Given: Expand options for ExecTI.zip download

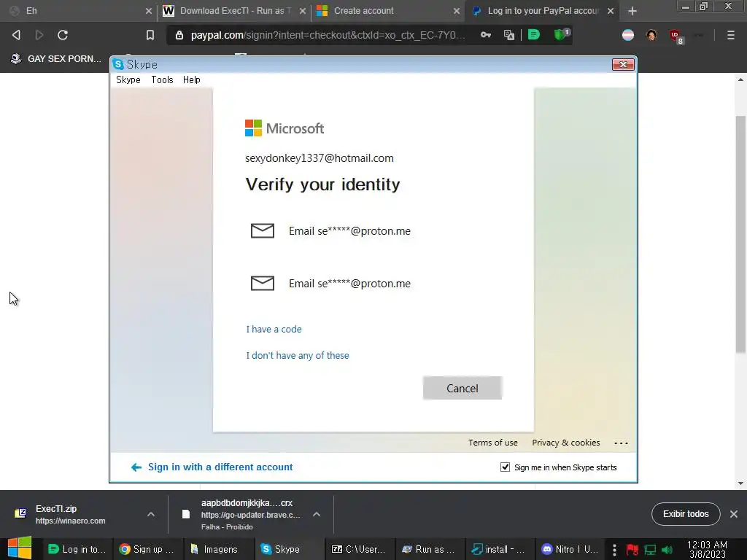Looking at the screenshot, I should [x=150, y=514].
